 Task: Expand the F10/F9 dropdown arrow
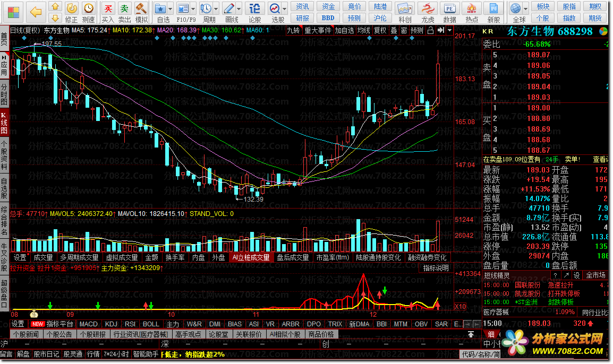[193, 8]
